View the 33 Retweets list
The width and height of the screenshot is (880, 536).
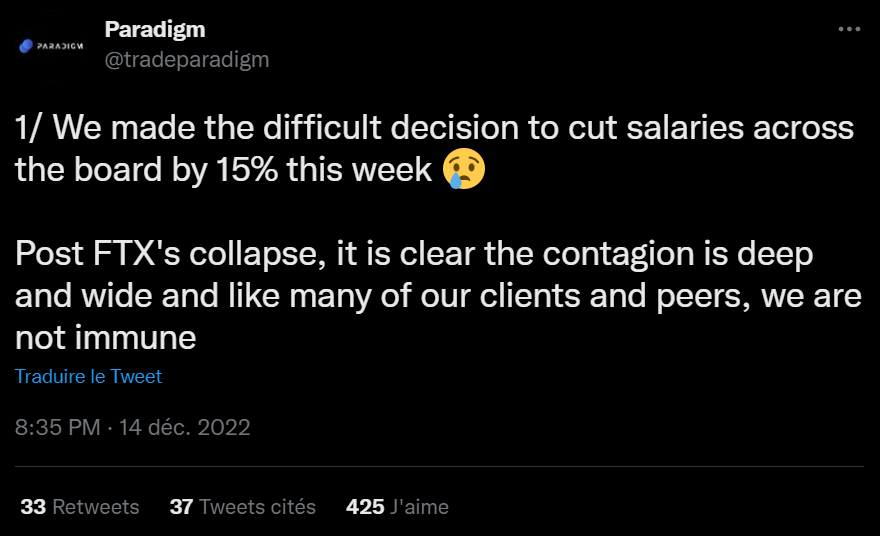click(79, 507)
